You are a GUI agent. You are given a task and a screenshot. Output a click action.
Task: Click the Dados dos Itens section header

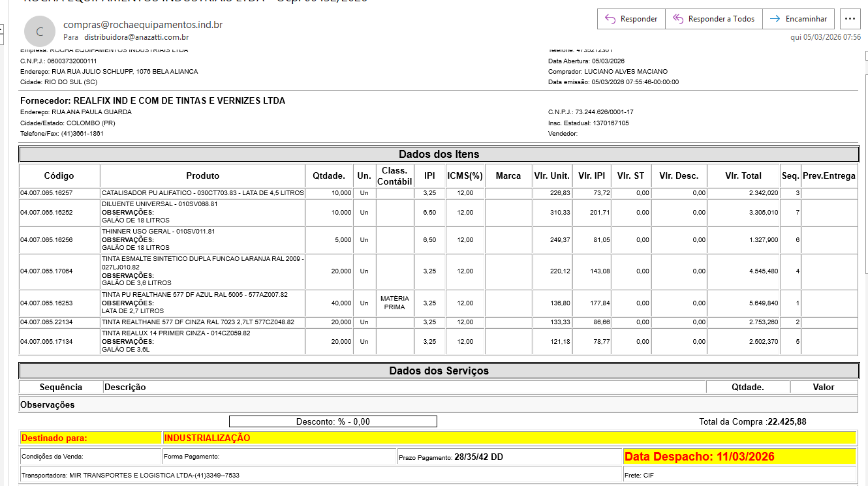[x=439, y=154]
